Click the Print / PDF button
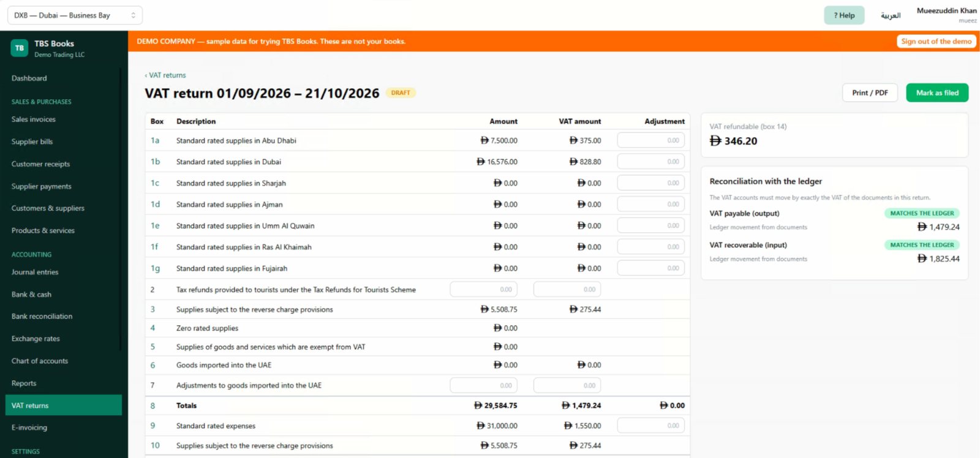The height and width of the screenshot is (458, 980). (870, 92)
